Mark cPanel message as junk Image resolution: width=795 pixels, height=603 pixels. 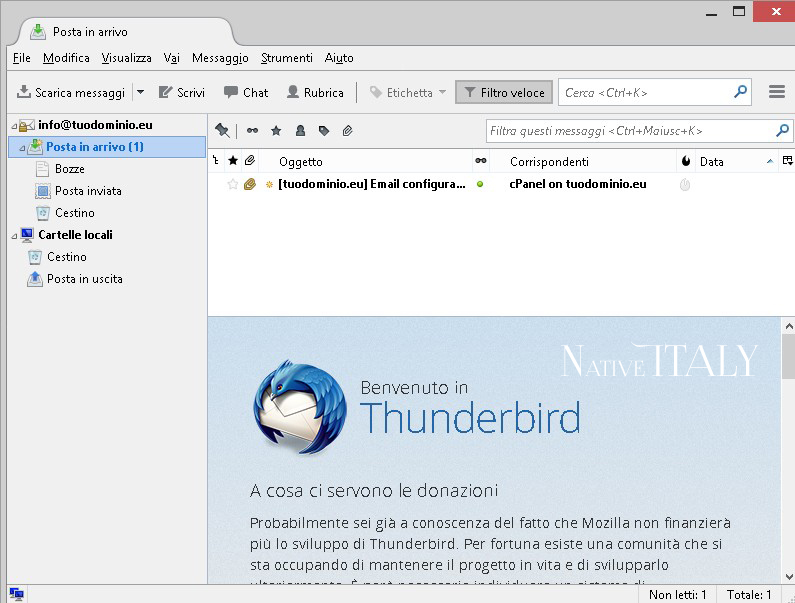(x=685, y=185)
